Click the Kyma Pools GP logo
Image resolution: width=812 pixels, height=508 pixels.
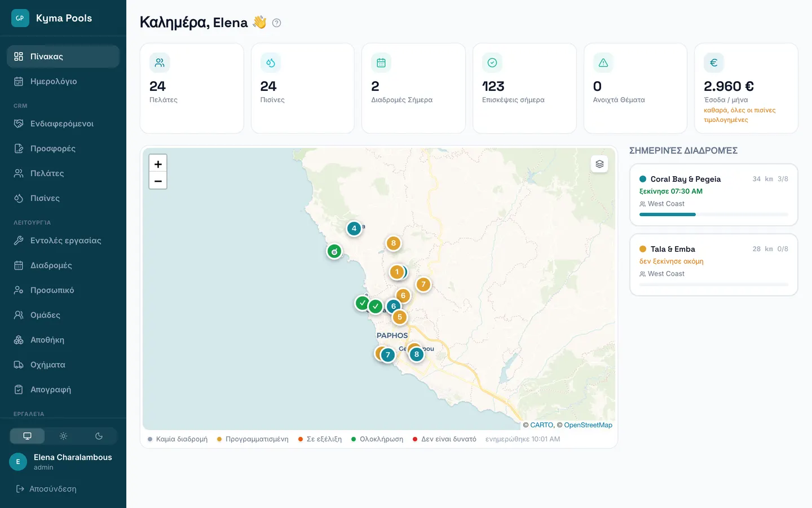click(20, 18)
